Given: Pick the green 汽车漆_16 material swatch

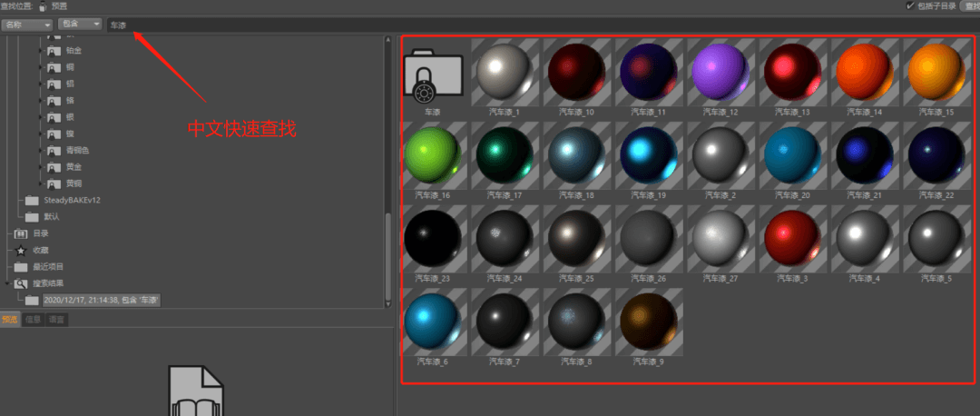Looking at the screenshot, I should pyautogui.click(x=433, y=154).
